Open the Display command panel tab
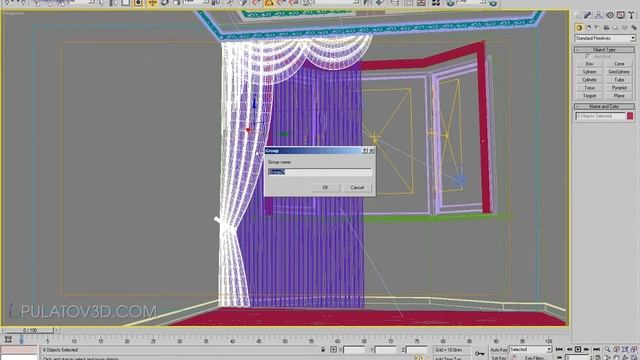This screenshot has height=360, width=640. pos(621,15)
